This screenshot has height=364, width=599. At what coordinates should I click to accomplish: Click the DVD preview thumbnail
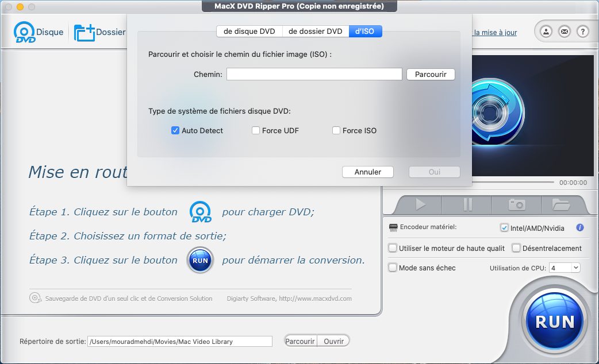[x=533, y=115]
